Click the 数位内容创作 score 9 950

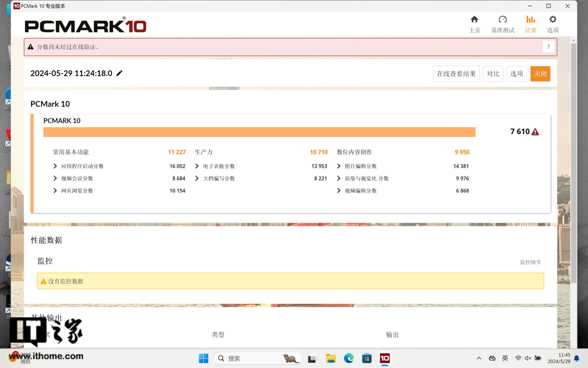coord(462,152)
